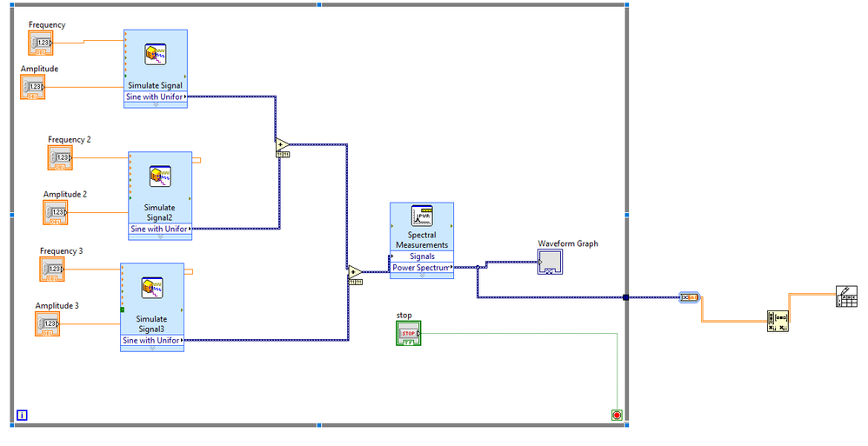Click the Waveform Graph label
Image resolution: width=868 pixels, height=446 pixels.
point(568,243)
